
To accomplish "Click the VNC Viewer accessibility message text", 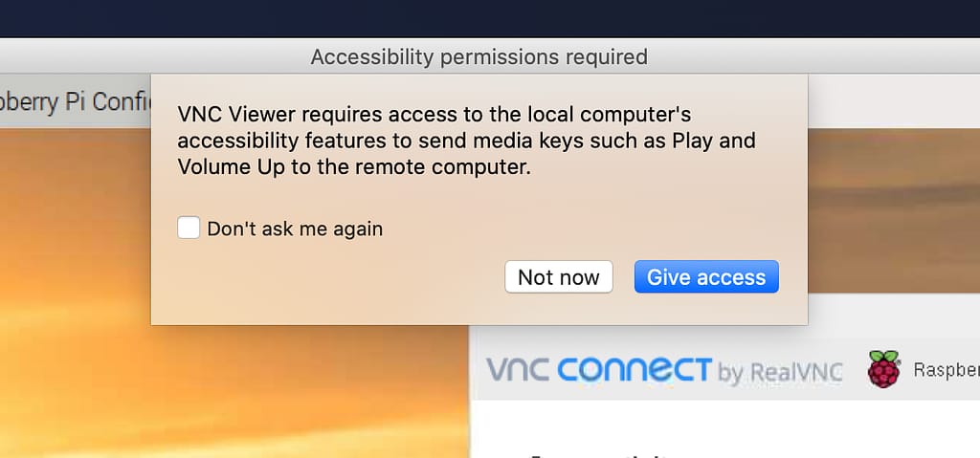I will click(466, 142).
